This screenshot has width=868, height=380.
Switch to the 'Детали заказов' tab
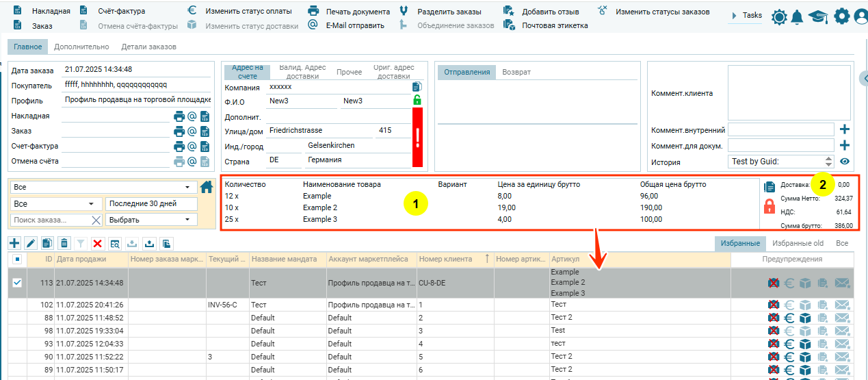[148, 47]
